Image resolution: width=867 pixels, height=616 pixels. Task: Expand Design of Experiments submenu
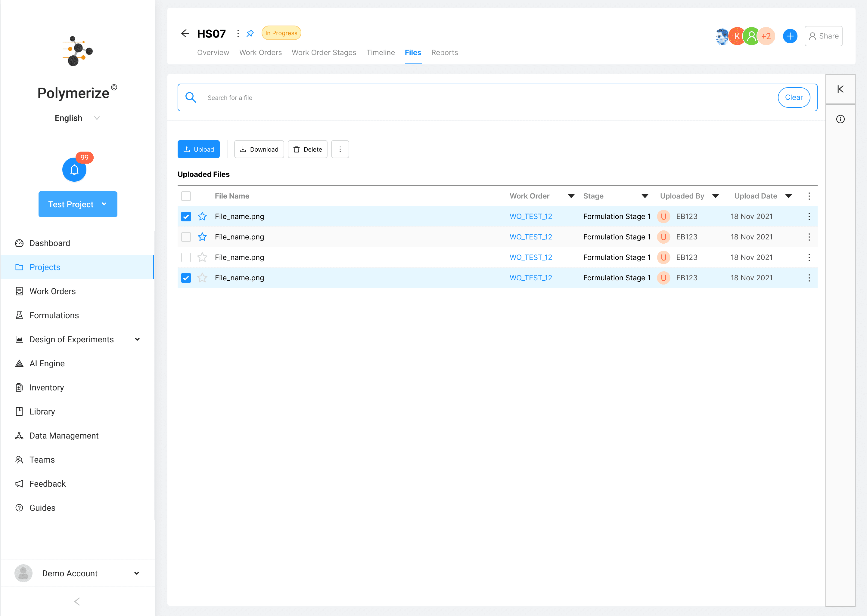pyautogui.click(x=137, y=340)
